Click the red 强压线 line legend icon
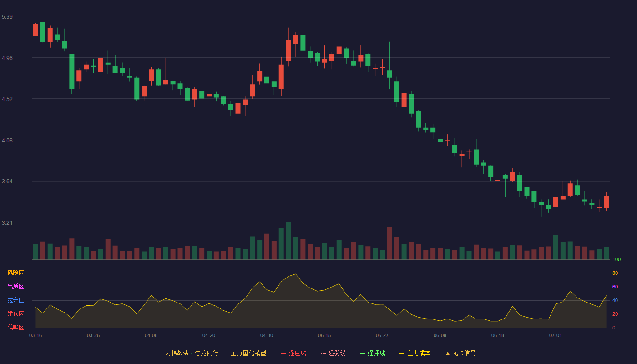 [x=283, y=353]
